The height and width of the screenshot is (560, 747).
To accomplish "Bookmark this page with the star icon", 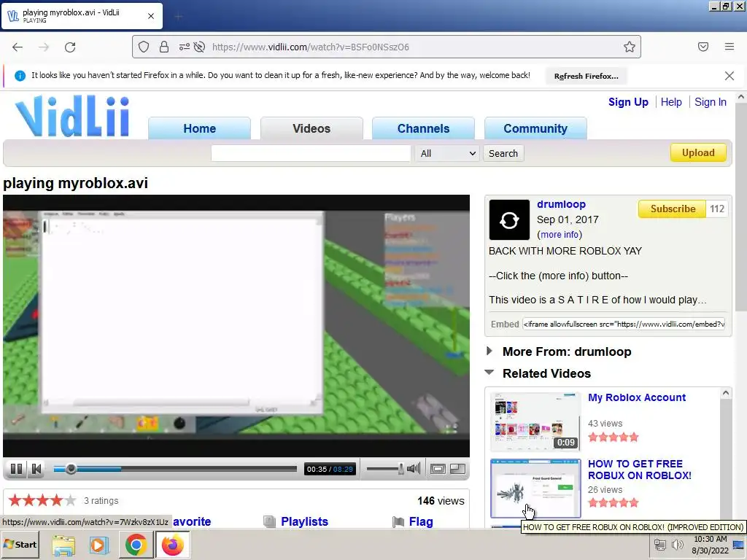I will pos(630,47).
